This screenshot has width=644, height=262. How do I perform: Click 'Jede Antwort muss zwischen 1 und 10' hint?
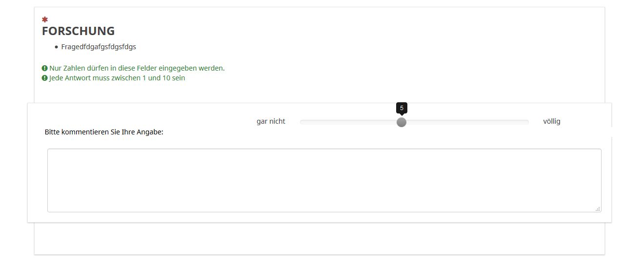(x=117, y=78)
